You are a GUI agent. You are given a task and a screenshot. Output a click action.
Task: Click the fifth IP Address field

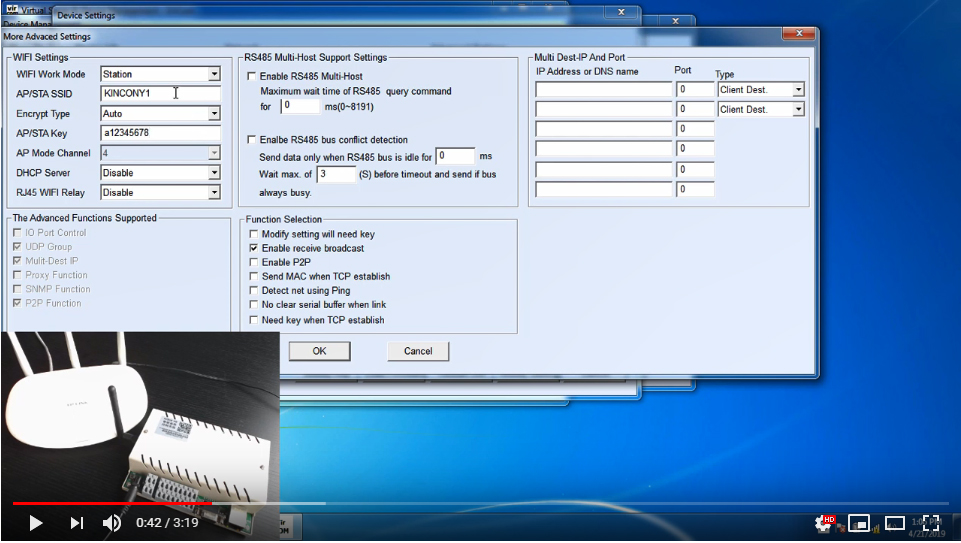pyautogui.click(x=604, y=169)
